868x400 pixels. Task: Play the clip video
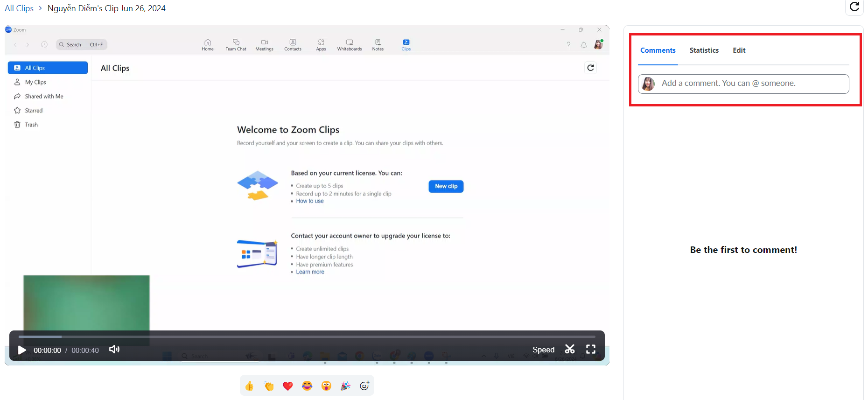coord(21,350)
